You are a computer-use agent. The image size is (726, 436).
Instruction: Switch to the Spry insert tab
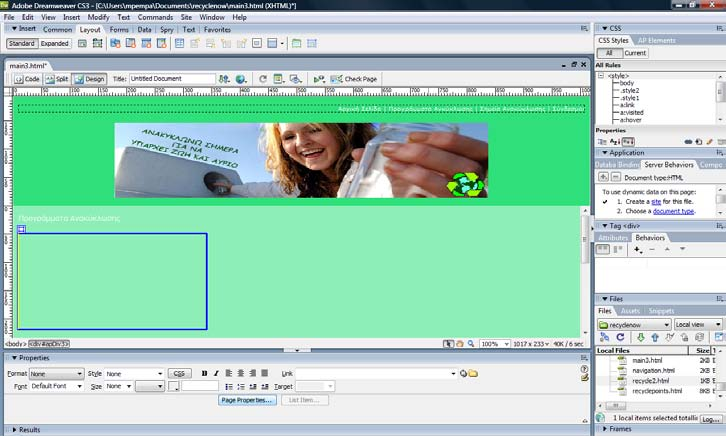point(167,29)
